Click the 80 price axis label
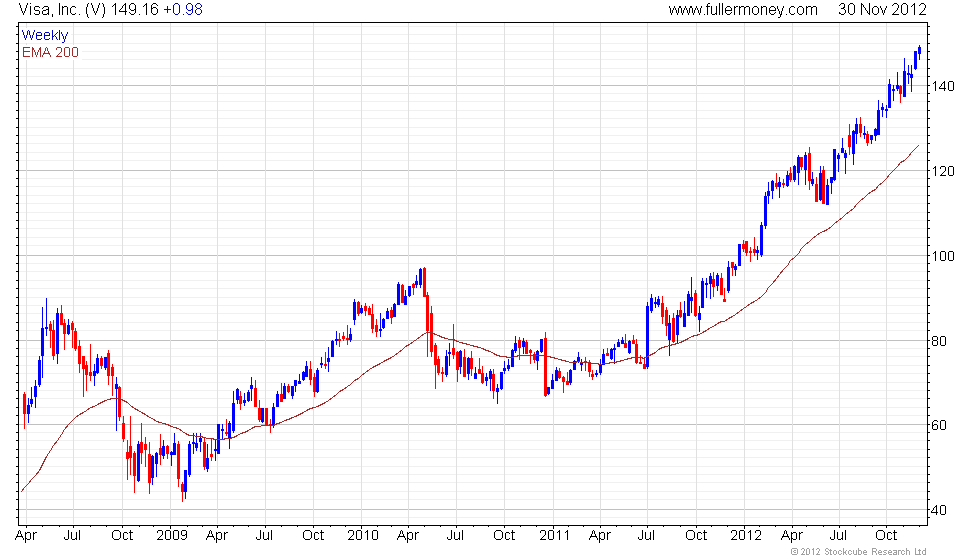980x560 pixels. click(939, 341)
